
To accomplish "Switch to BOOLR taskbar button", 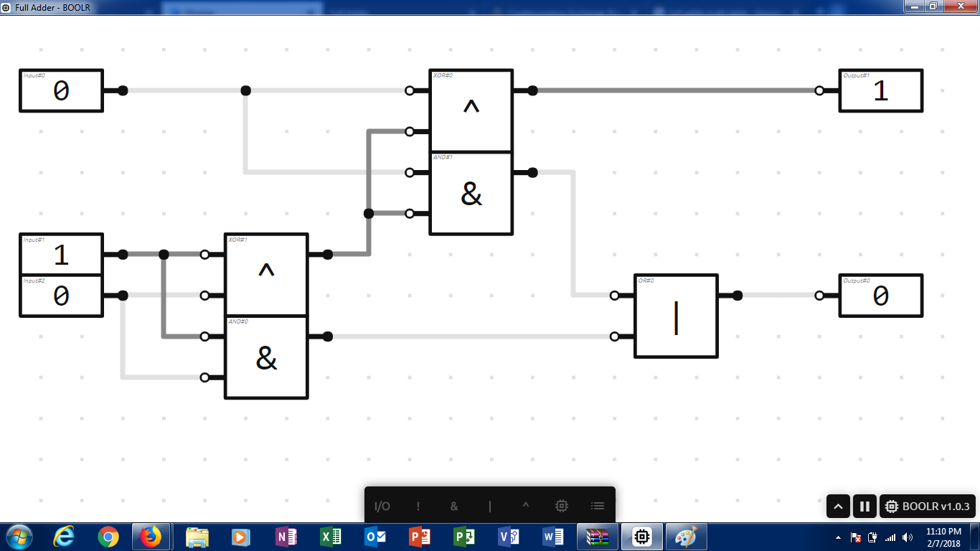I will click(642, 536).
